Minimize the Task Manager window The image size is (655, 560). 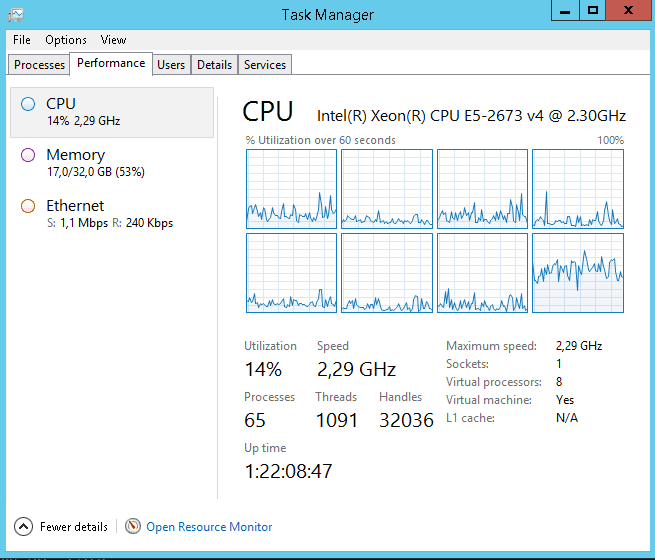(x=563, y=10)
